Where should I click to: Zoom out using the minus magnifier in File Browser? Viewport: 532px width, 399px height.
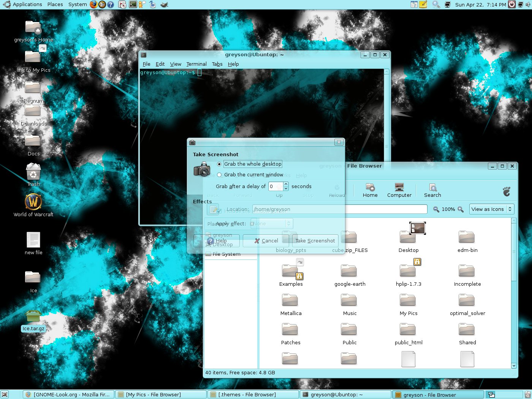pyautogui.click(x=436, y=209)
